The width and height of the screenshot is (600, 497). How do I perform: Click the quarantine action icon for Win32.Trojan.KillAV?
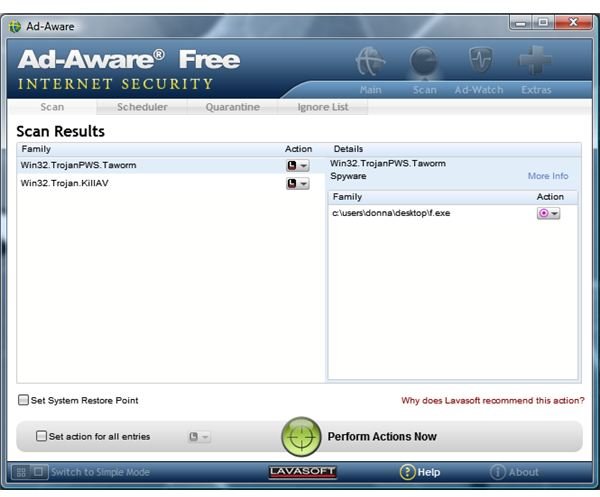[x=292, y=184]
